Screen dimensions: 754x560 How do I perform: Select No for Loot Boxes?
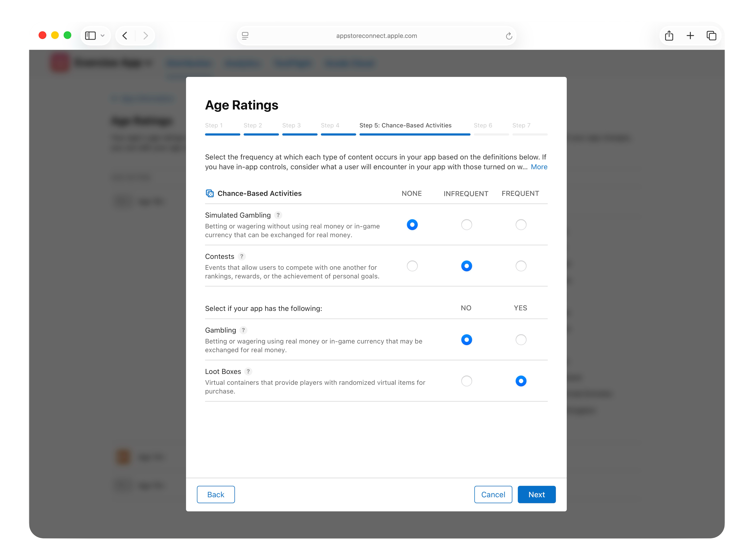(x=466, y=381)
